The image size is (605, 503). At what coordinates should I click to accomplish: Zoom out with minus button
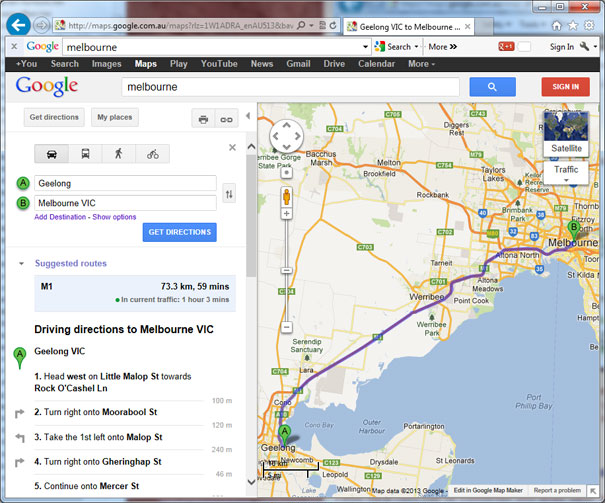coord(286,327)
